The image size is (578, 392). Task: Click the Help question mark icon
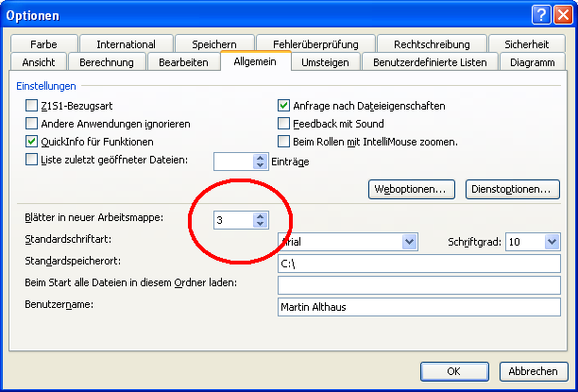coord(540,14)
